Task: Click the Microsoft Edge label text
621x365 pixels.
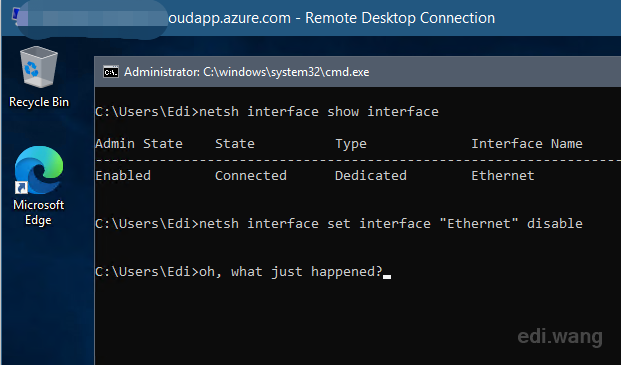Action: (38, 212)
